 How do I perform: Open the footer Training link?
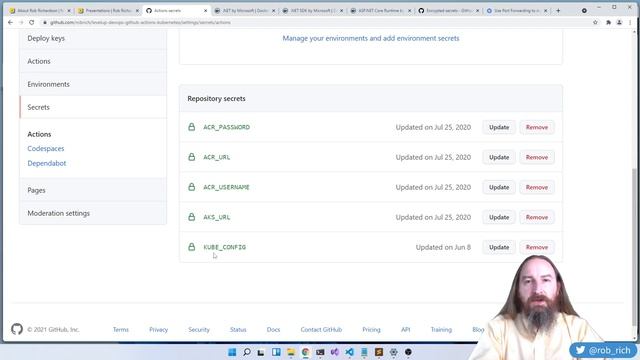[441, 329]
